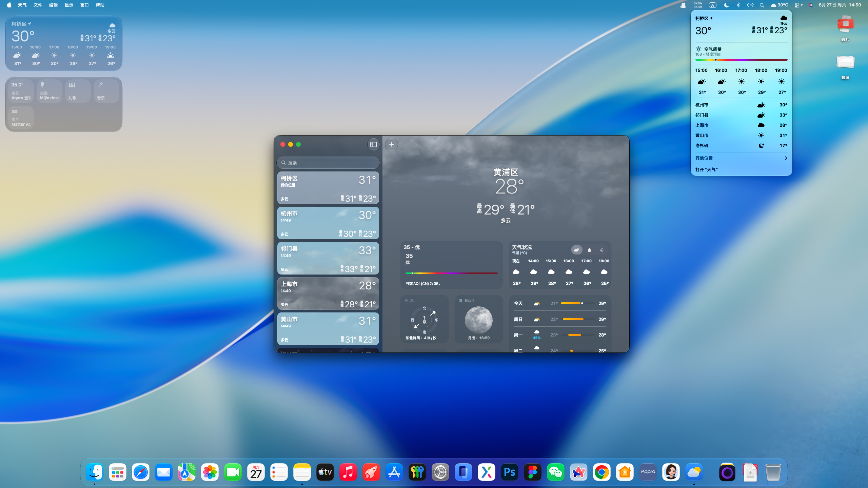This screenshot has height=488, width=868.
Task: Select the 祁门县 city card
Action: point(328,258)
